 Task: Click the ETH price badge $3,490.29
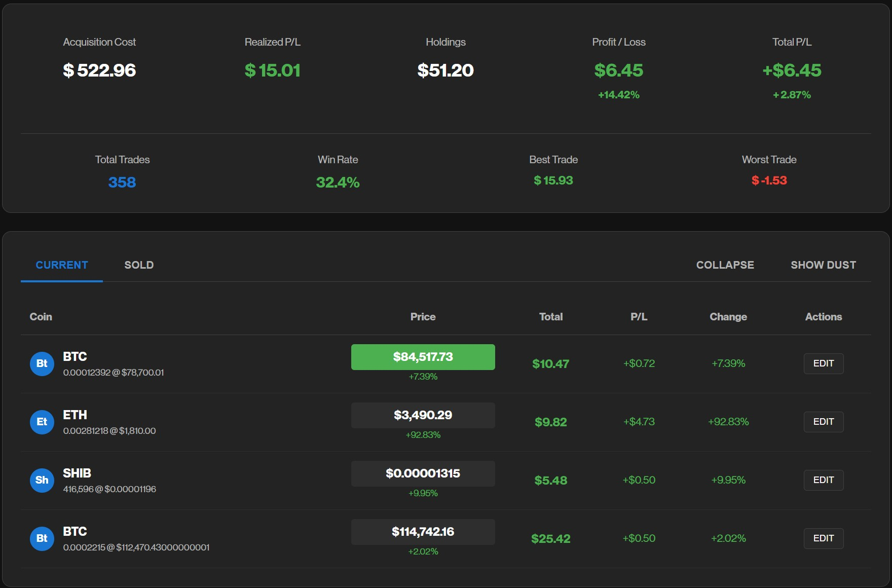(423, 415)
